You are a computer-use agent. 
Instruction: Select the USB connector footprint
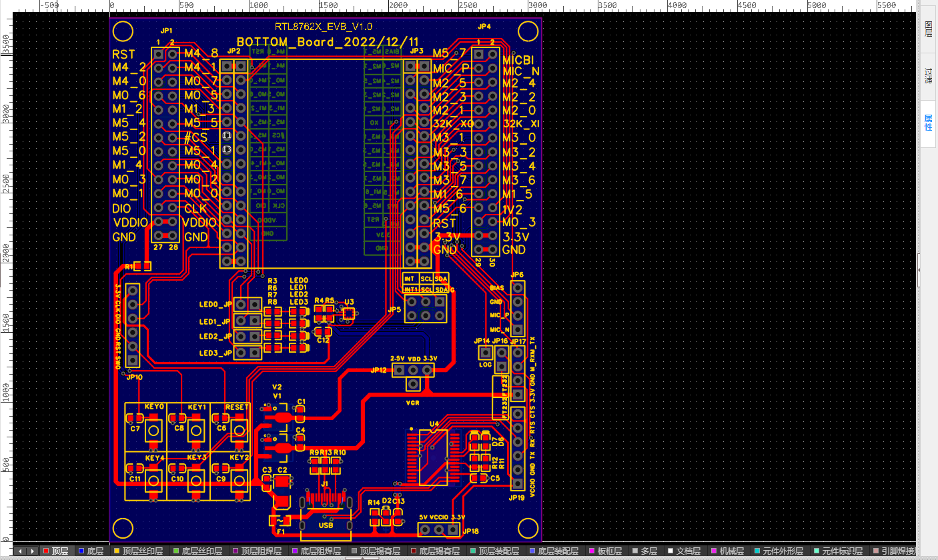tap(326, 516)
